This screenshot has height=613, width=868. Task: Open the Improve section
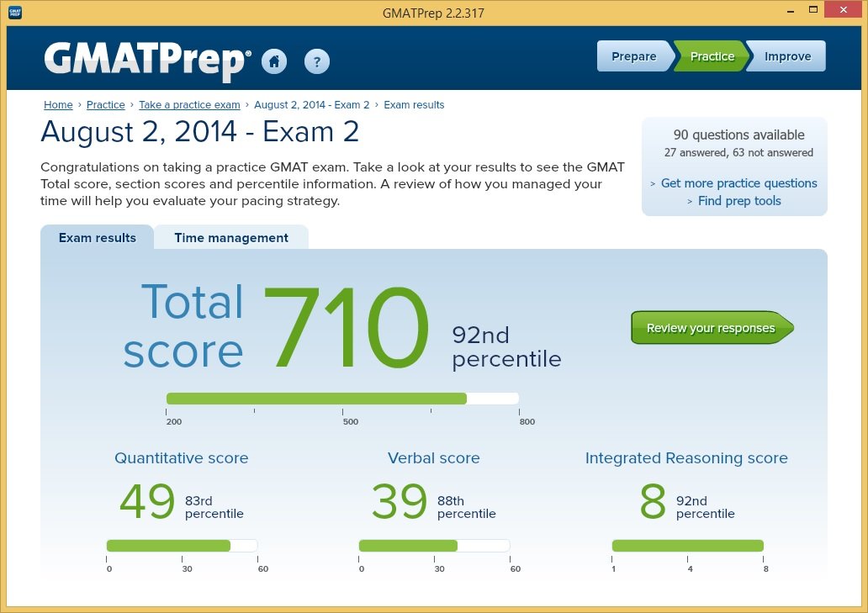[786, 56]
